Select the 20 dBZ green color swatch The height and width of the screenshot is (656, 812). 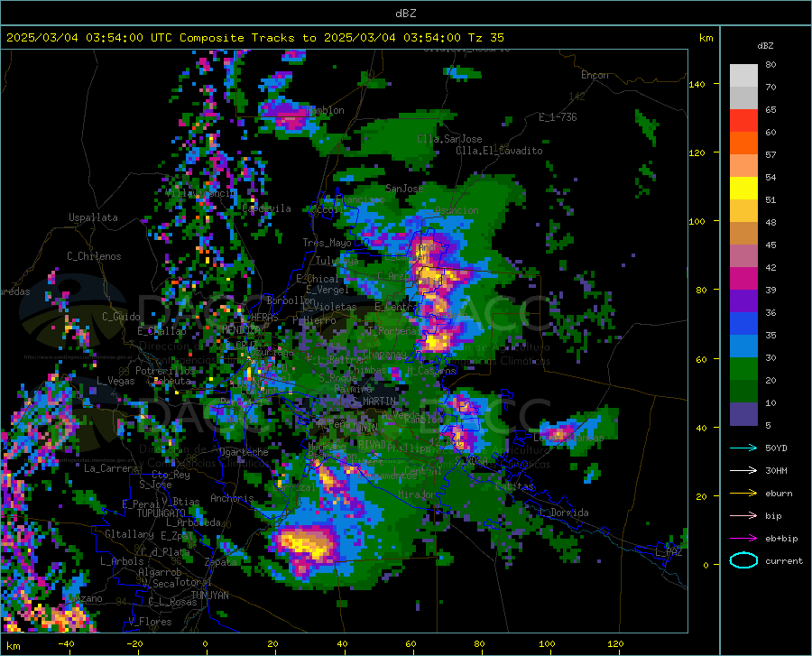click(x=743, y=369)
